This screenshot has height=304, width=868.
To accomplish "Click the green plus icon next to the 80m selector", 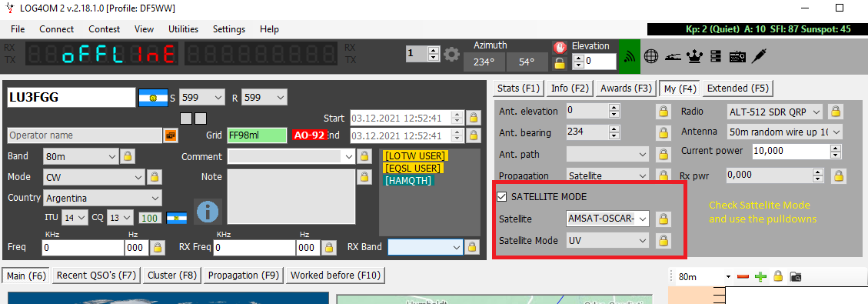I will 760,277.
